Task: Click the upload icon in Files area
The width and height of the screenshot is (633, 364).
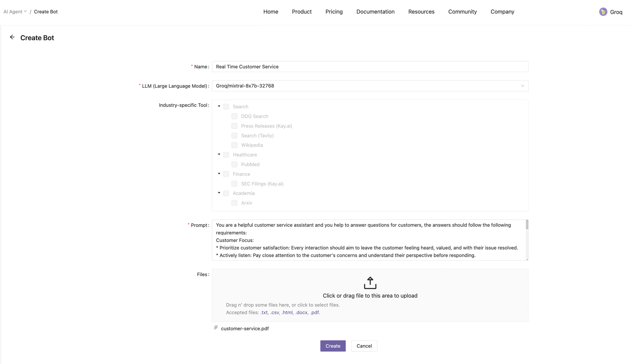Action: [x=370, y=283]
